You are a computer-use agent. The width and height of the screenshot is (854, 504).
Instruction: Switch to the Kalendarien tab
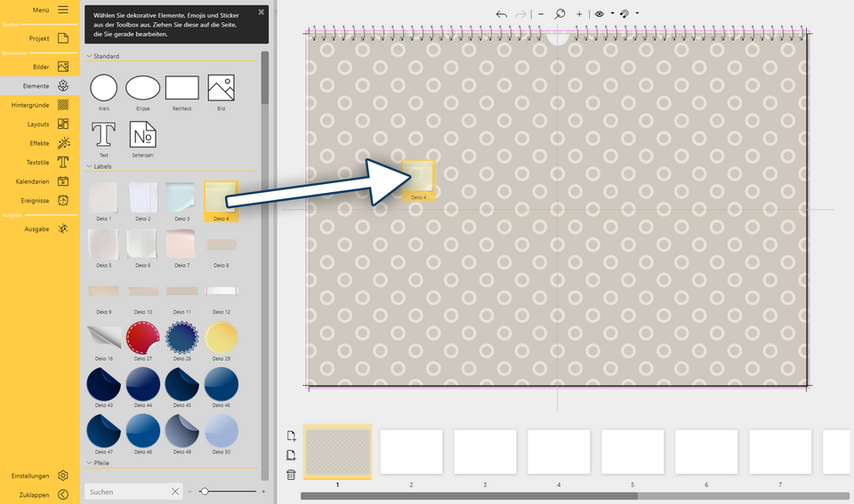point(63,181)
